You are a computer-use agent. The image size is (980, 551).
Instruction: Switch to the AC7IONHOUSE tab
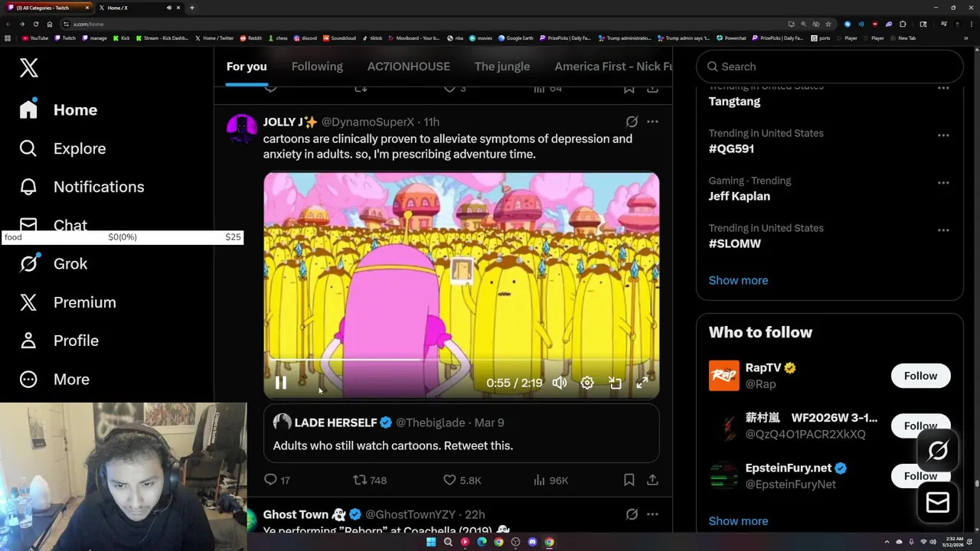pos(409,67)
